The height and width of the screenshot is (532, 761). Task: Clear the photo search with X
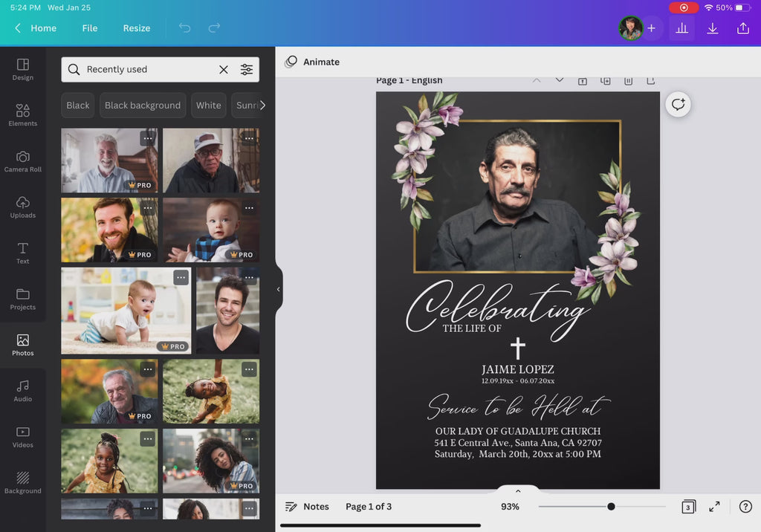(x=223, y=69)
